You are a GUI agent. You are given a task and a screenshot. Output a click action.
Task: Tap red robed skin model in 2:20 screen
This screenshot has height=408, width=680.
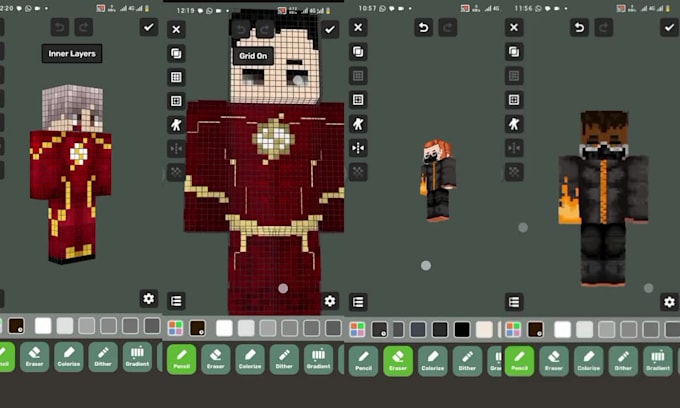pos(71,173)
